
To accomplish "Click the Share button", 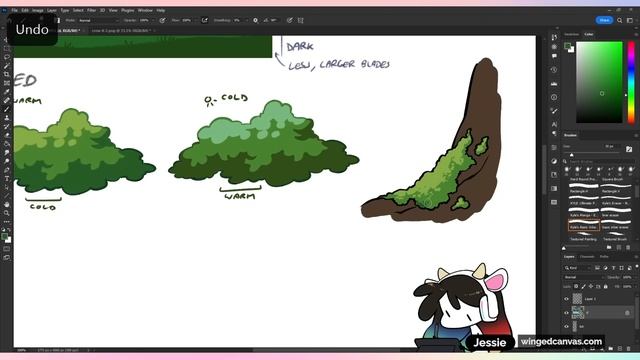I will point(604,20).
